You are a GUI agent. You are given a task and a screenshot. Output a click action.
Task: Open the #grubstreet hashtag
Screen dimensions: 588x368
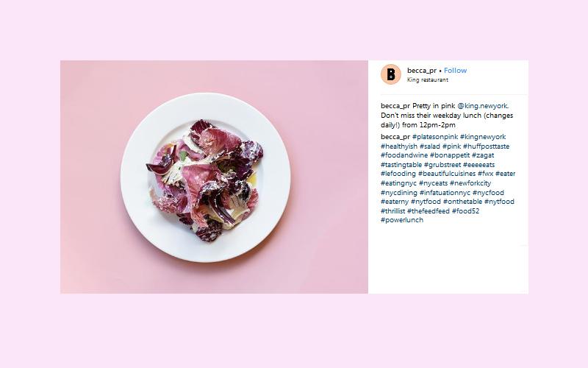click(442, 164)
